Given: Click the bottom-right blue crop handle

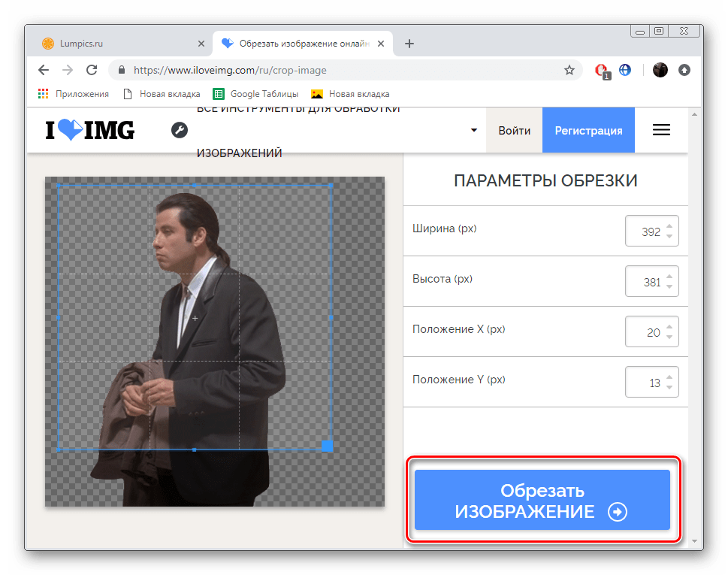Looking at the screenshot, I should 328,446.
